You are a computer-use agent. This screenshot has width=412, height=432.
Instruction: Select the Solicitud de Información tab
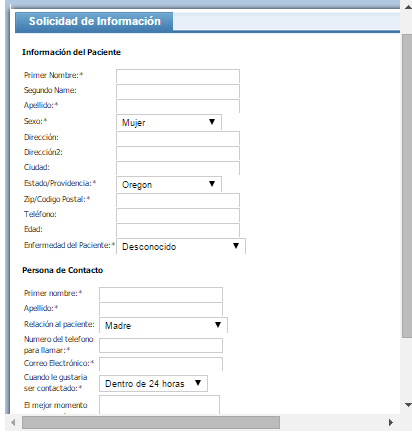coord(94,22)
